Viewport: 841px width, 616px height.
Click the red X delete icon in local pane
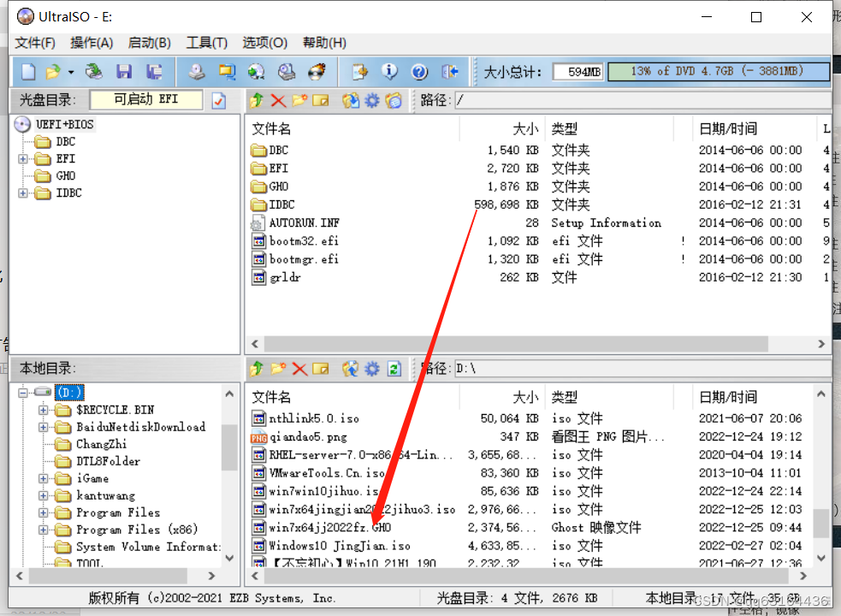(299, 369)
